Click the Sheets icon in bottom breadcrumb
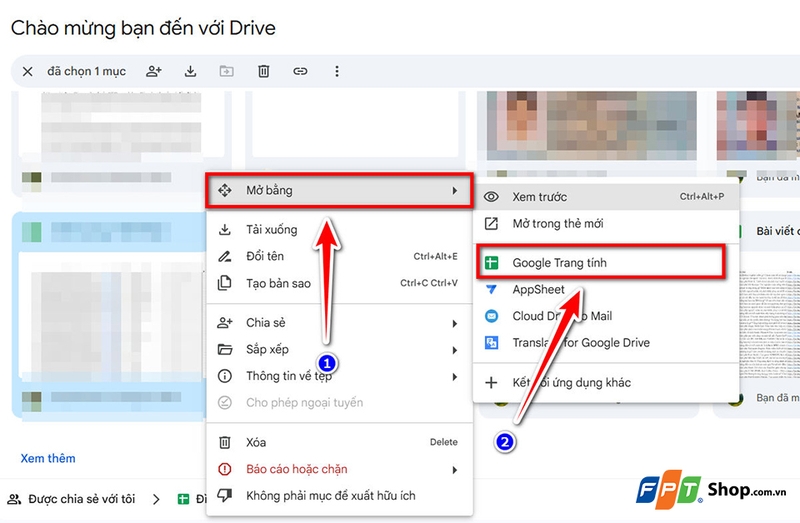 point(183,499)
